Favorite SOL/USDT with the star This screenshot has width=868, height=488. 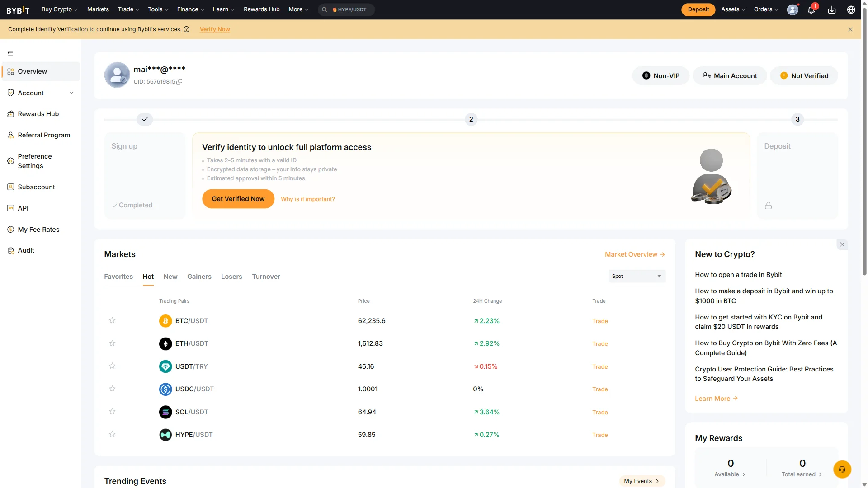pos(113,411)
